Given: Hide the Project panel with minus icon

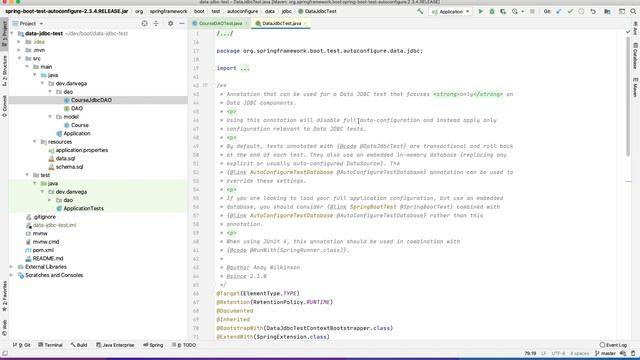Looking at the screenshot, I should pyautogui.click(x=182, y=24).
